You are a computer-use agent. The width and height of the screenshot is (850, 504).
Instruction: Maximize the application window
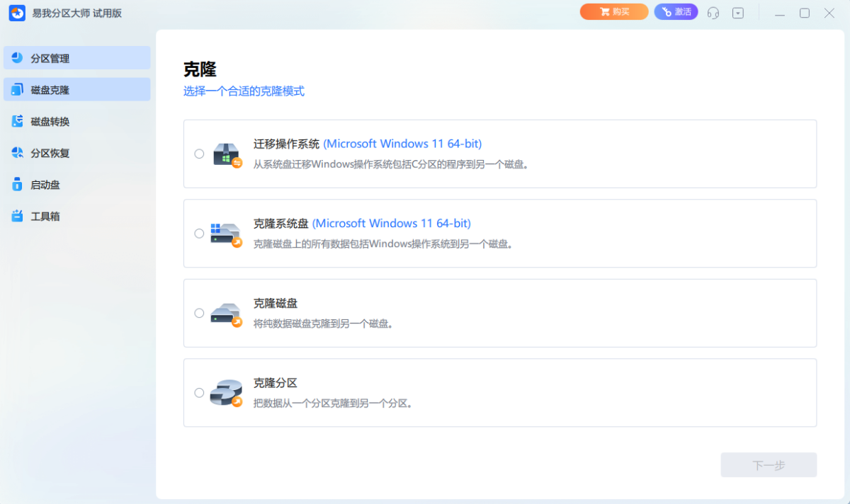(x=805, y=13)
